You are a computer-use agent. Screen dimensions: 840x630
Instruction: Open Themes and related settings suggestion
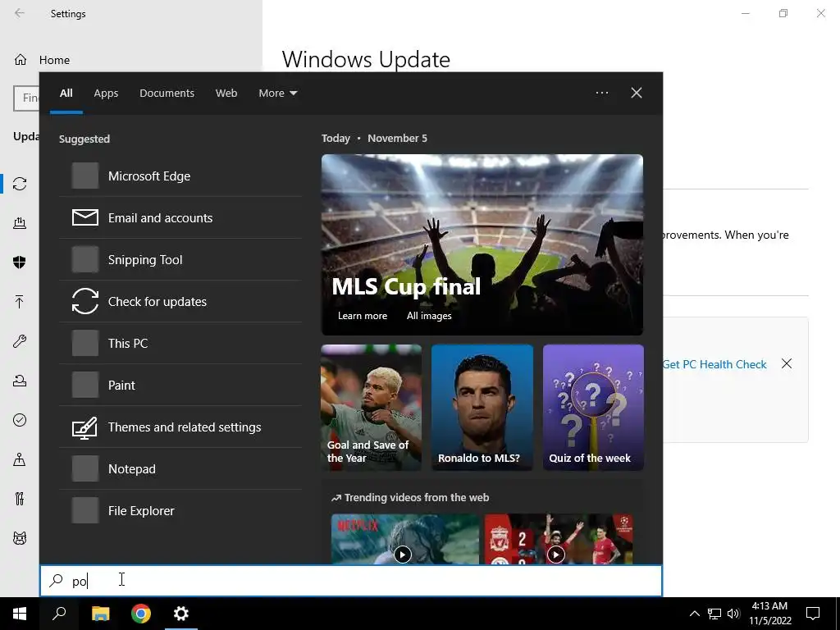180,427
